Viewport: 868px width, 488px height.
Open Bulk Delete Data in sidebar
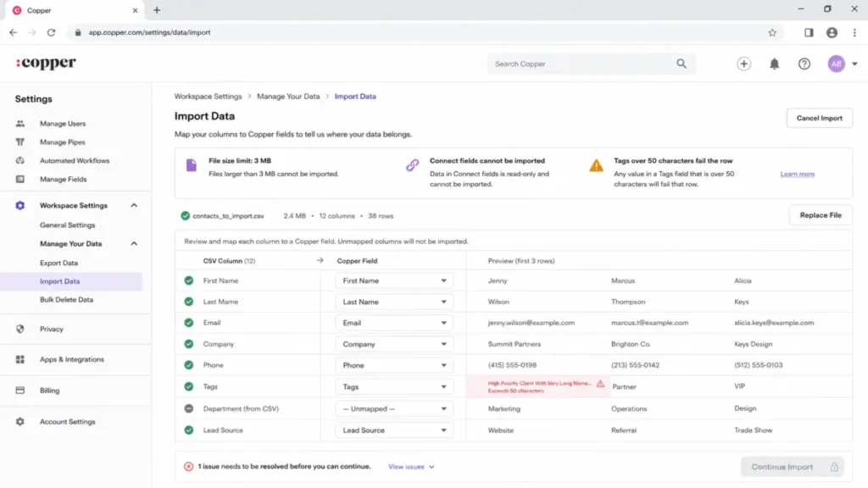tap(66, 299)
